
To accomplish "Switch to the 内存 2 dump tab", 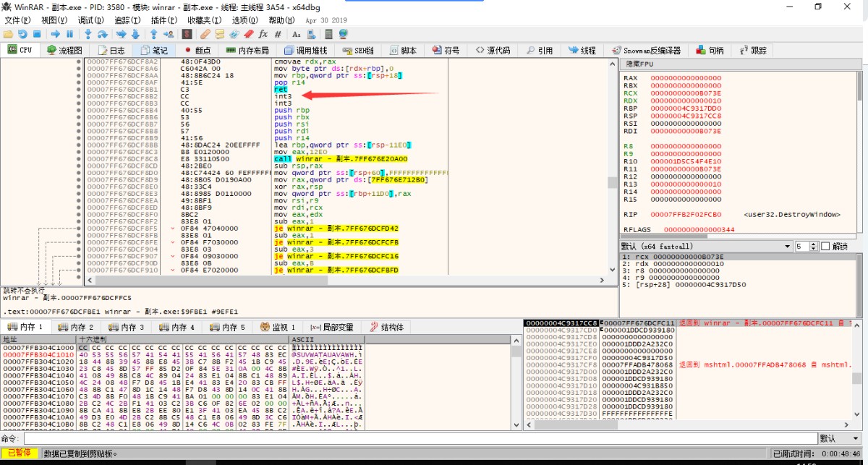I will click(x=76, y=328).
